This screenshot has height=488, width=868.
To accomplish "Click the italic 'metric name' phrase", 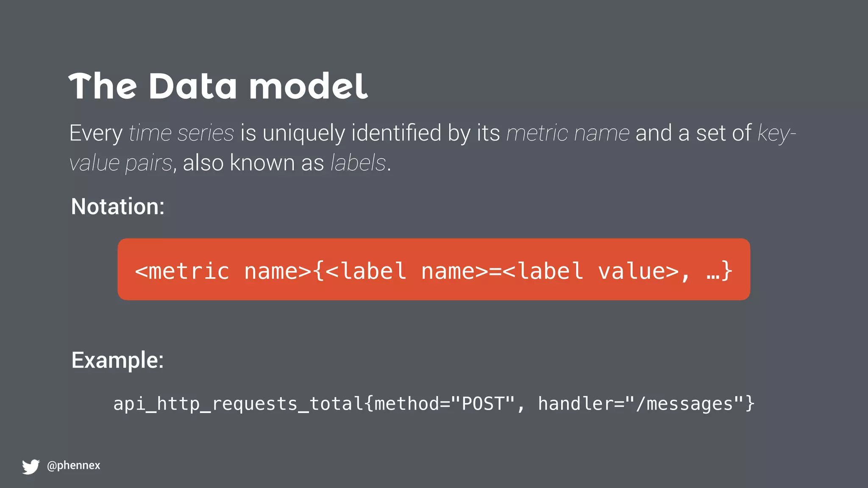I will [x=568, y=133].
